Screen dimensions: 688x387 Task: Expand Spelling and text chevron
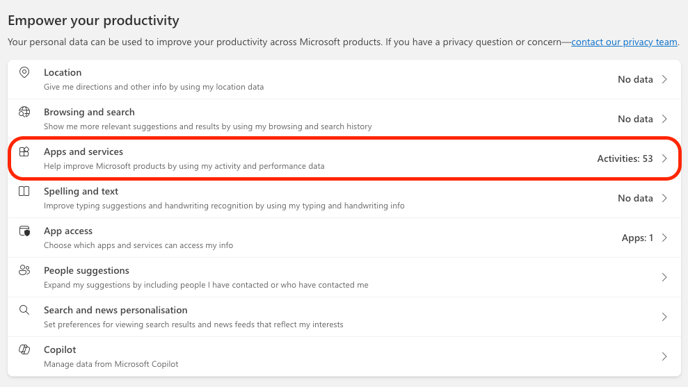664,198
